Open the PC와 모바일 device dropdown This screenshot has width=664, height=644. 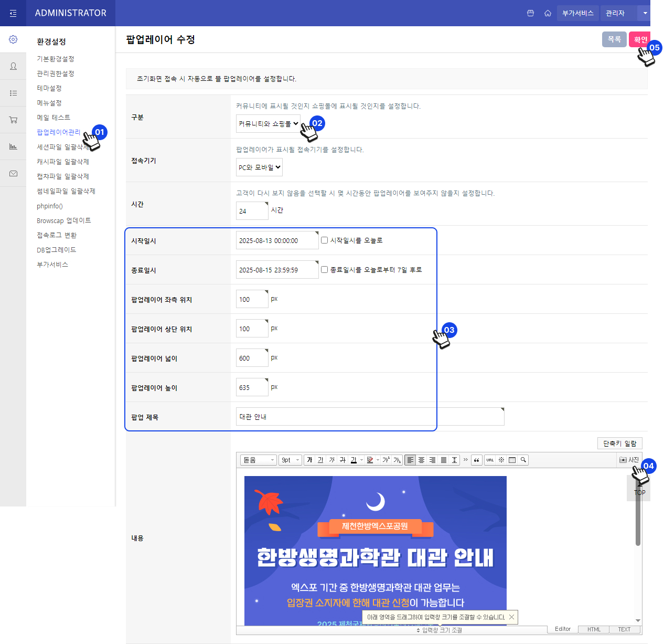point(259,167)
